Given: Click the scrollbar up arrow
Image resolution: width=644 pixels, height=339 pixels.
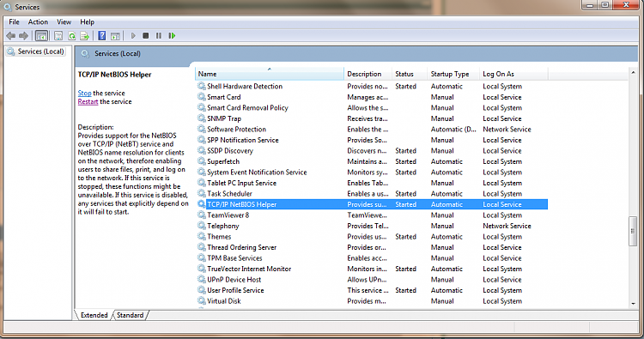Looking at the screenshot, I should pyautogui.click(x=633, y=73).
